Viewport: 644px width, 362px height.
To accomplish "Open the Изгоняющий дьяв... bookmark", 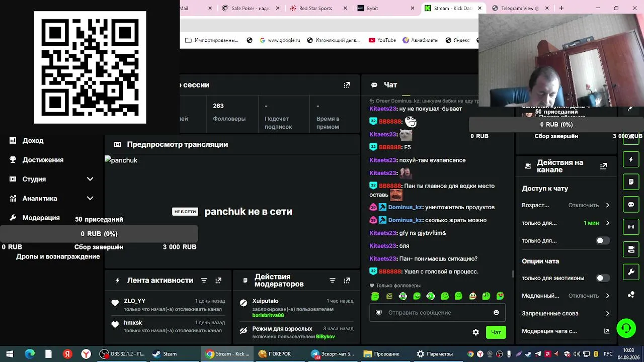I will [333, 40].
